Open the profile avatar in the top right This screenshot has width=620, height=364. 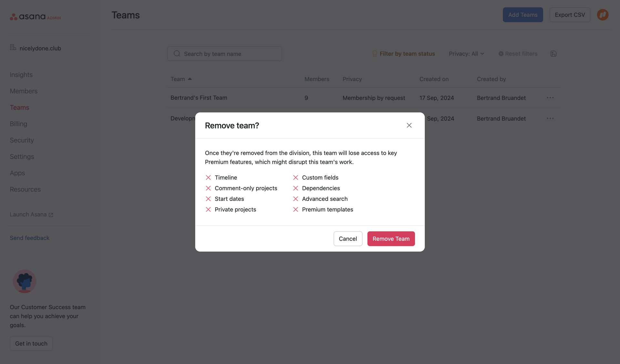603,15
